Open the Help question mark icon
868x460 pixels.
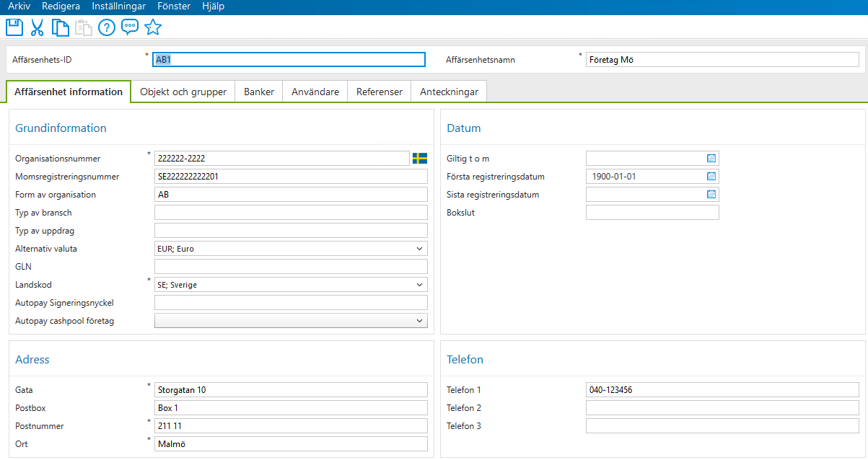pos(106,27)
